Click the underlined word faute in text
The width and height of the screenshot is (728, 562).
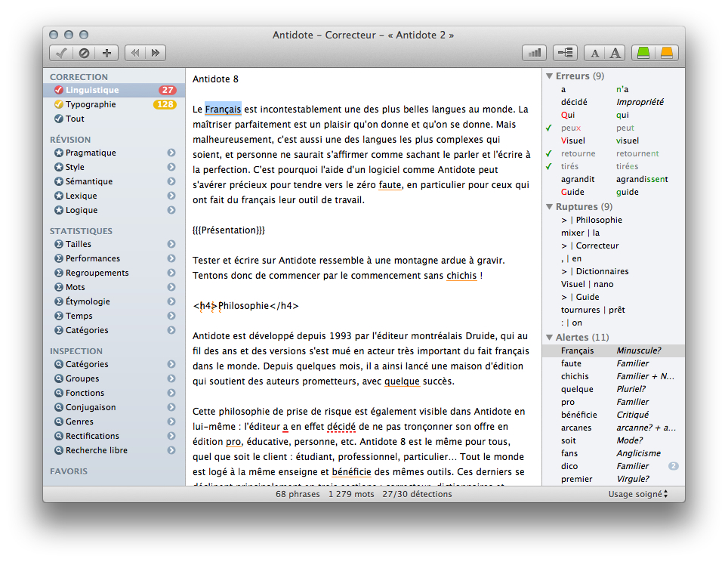[x=390, y=185]
